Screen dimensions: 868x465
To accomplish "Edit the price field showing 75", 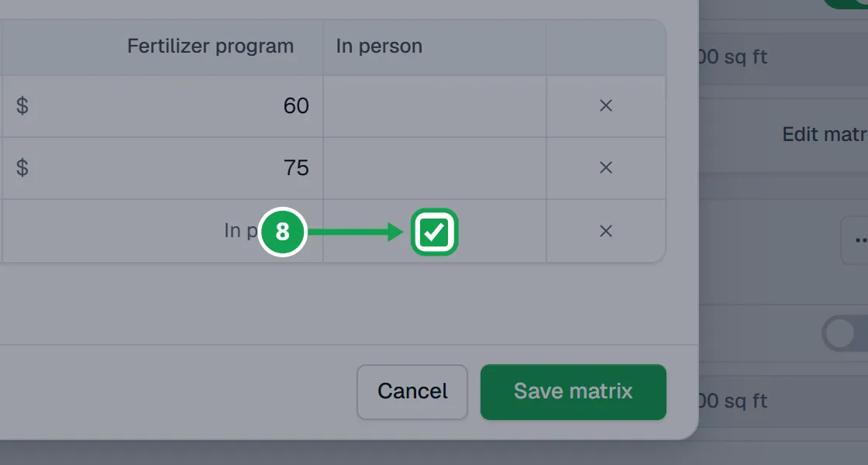I will pyautogui.click(x=163, y=168).
